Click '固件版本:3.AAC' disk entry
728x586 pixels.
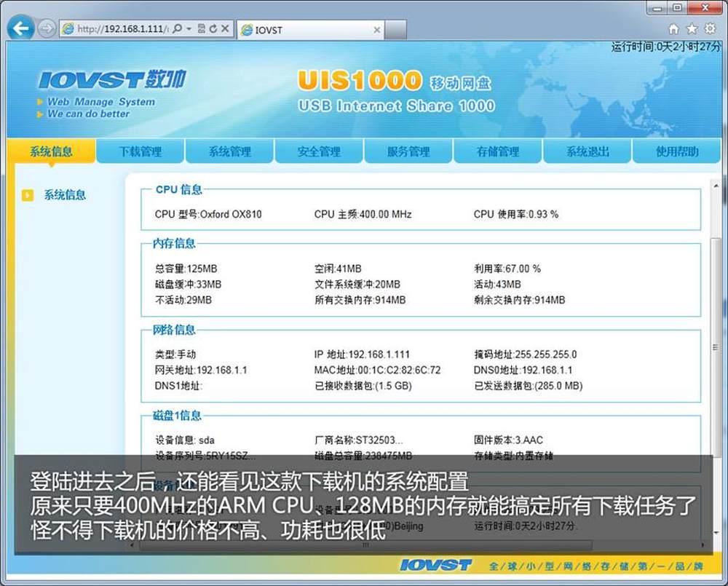[508, 440]
